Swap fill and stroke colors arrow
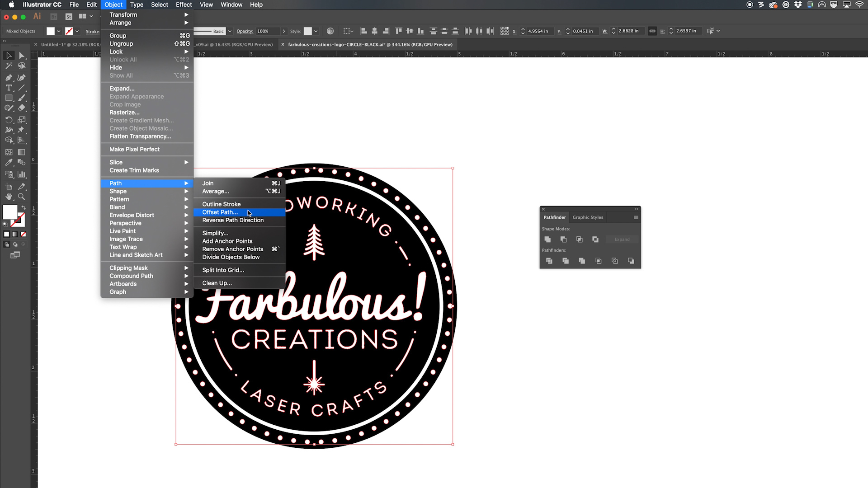Screen dimensions: 868x488 pos(24,207)
